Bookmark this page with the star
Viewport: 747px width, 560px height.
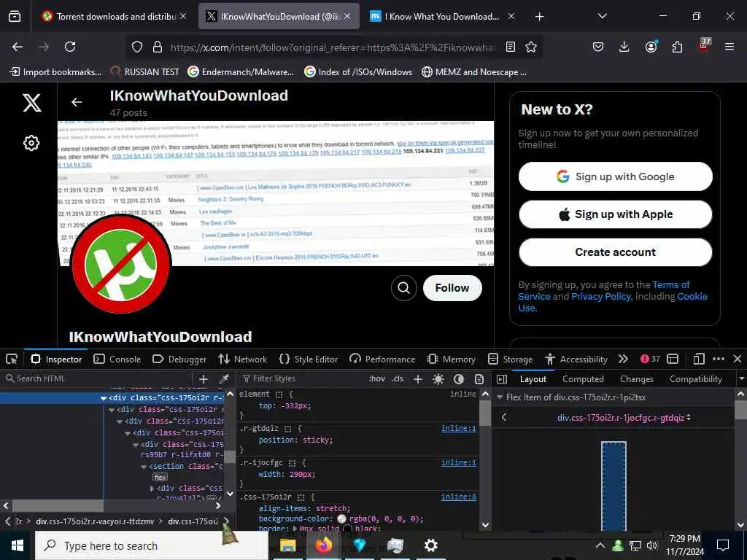(x=531, y=47)
